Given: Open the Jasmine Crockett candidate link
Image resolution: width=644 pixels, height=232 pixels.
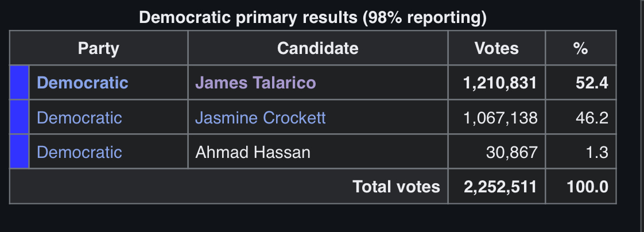Looking at the screenshot, I should 260,118.
